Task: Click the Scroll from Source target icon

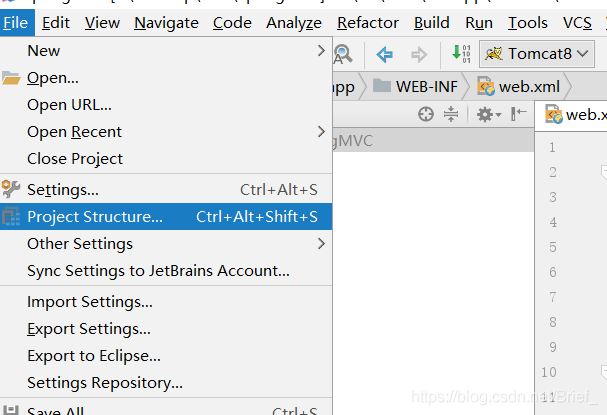Action: click(x=426, y=115)
